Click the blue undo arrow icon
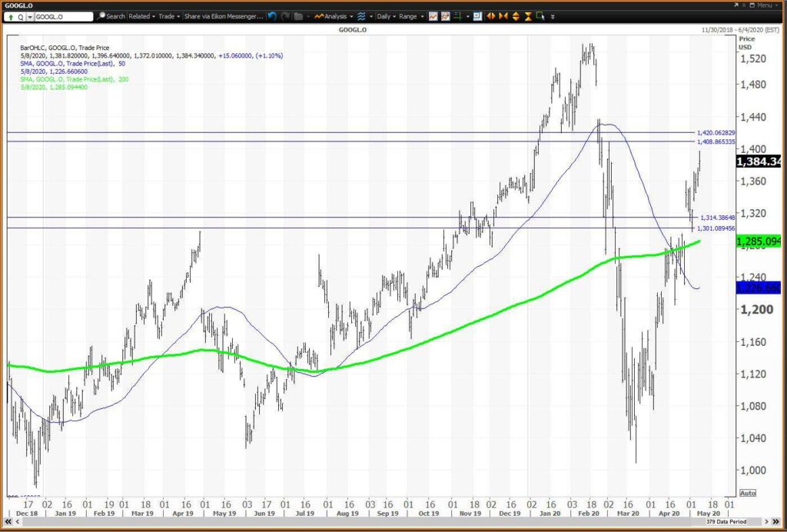 click(x=272, y=16)
